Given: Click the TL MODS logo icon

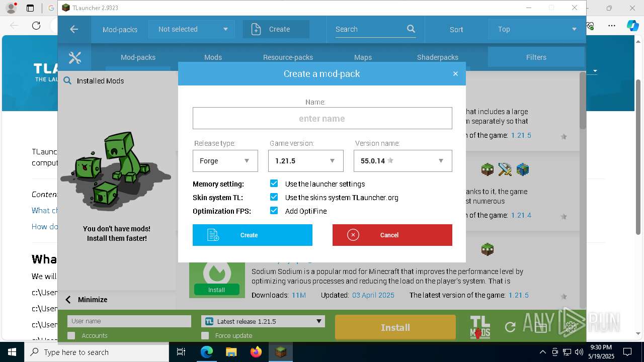Looking at the screenshot, I should (x=480, y=327).
